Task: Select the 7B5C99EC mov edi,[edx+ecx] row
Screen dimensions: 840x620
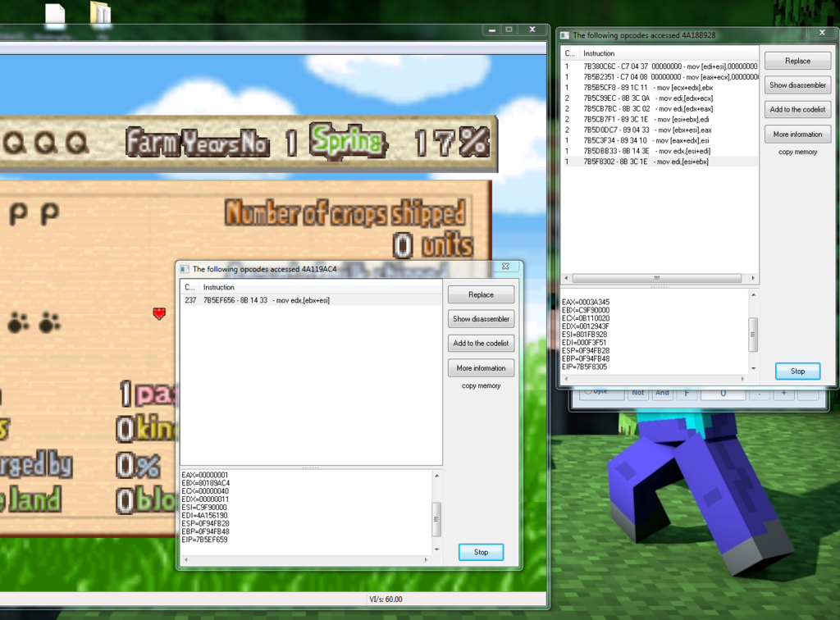Action: [660, 98]
